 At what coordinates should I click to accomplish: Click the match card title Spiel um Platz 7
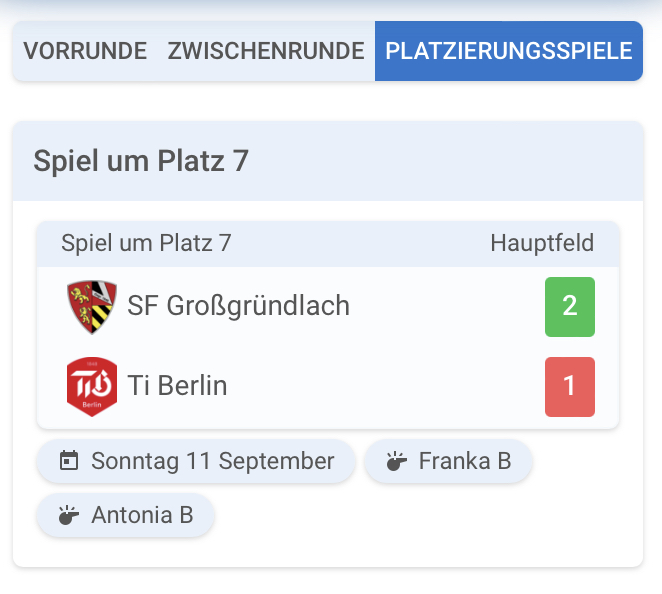[x=146, y=243]
